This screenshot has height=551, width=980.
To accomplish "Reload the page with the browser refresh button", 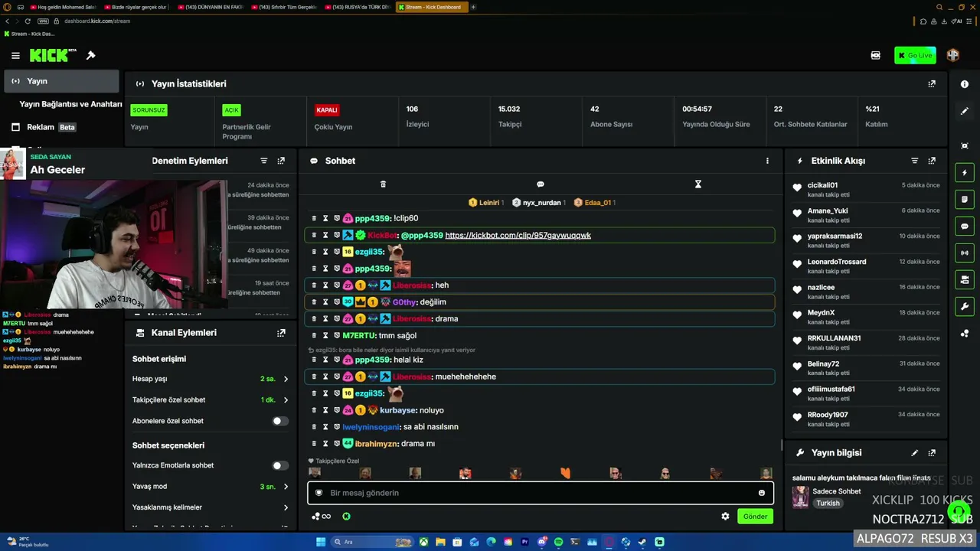I will click(x=28, y=21).
